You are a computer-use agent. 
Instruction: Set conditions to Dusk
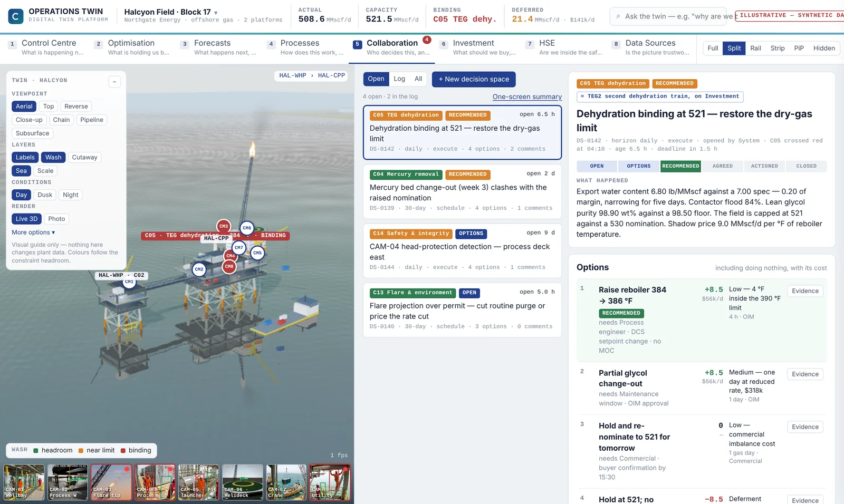pyautogui.click(x=45, y=195)
